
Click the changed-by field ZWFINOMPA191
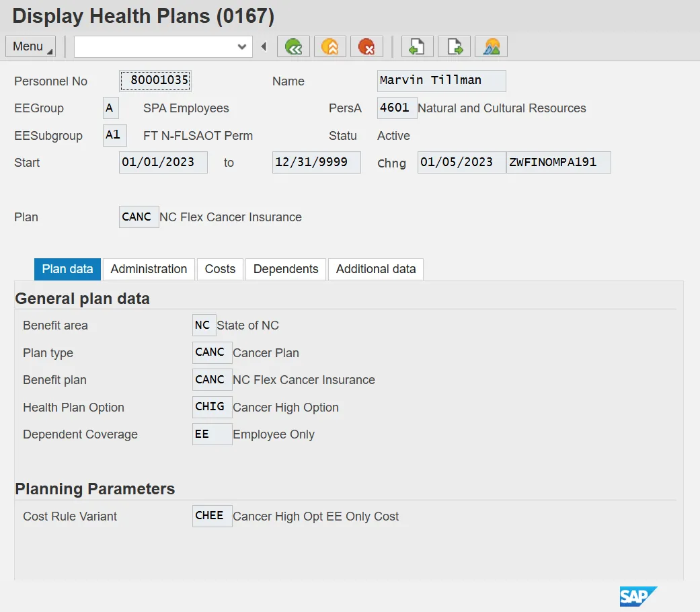coord(559,163)
